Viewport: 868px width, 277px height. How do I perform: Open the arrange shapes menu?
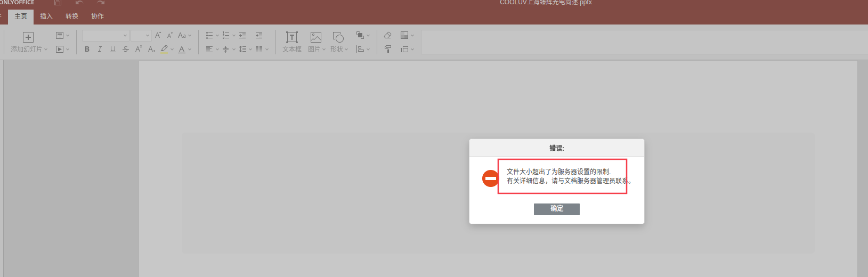point(362,36)
